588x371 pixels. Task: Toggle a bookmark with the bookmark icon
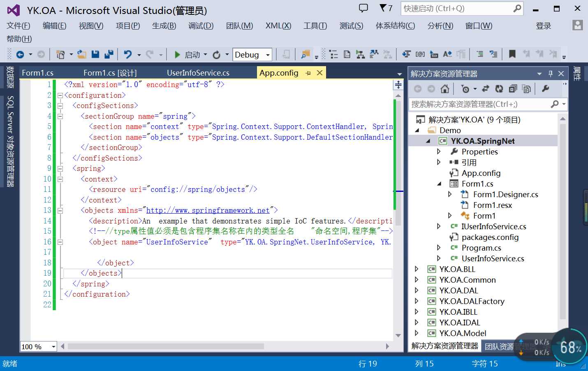click(x=512, y=54)
